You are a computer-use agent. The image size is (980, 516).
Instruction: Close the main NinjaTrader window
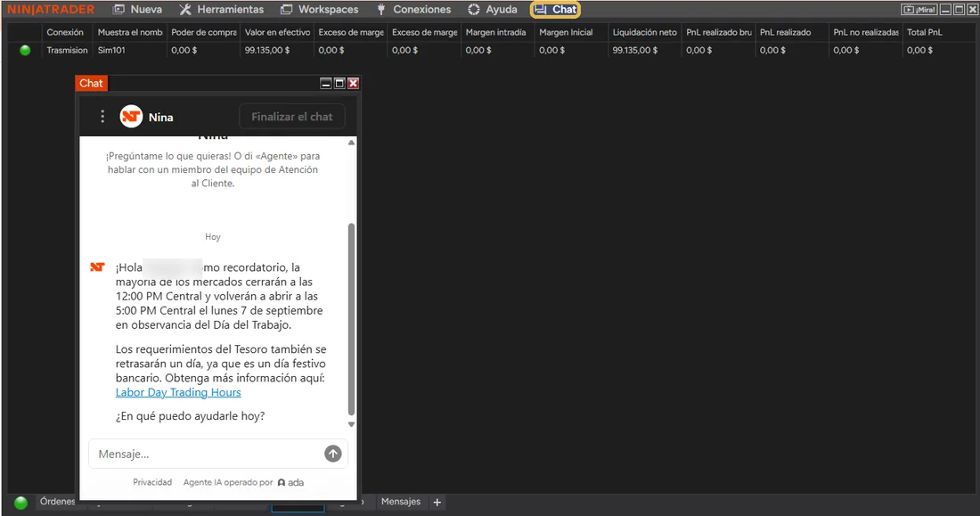[x=972, y=10]
